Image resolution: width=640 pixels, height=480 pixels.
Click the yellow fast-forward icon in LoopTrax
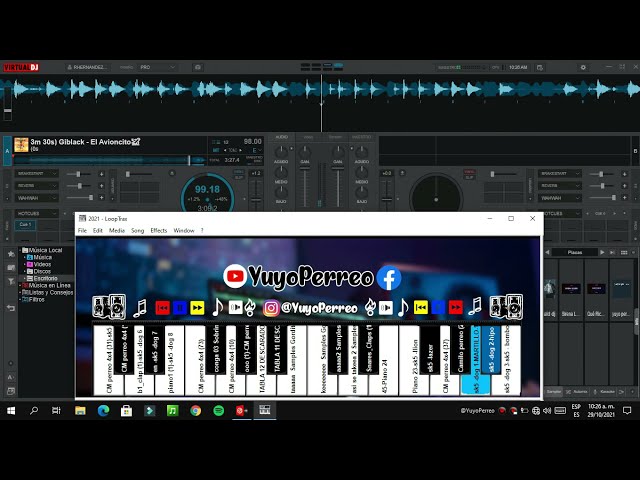click(197, 308)
